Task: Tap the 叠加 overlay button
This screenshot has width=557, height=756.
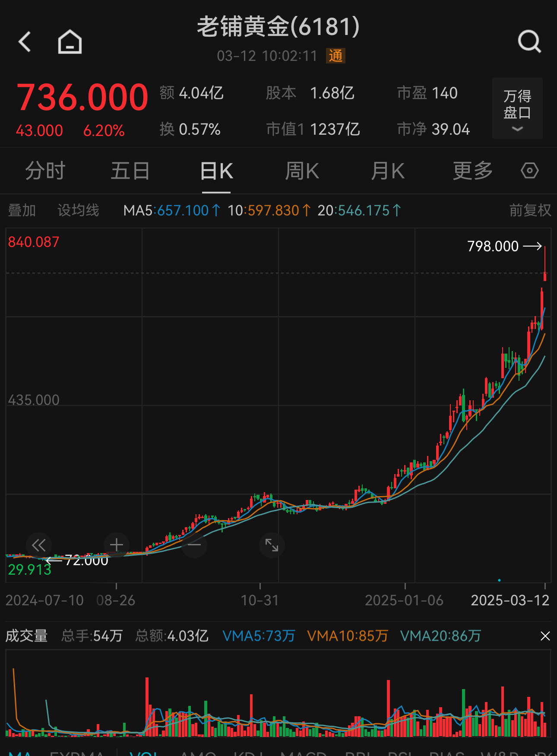Action: pyautogui.click(x=22, y=210)
